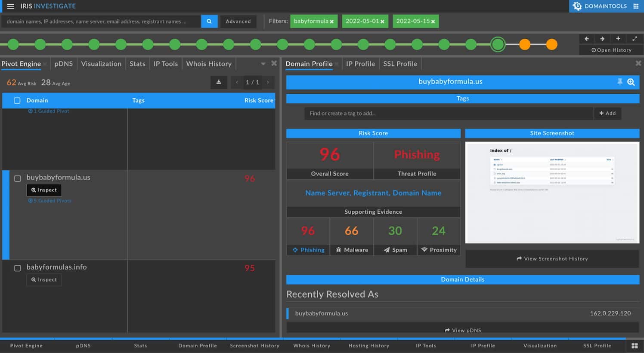The image size is (644, 353).
Task: Open the zoom icon next to the pinned domain
Action: coord(631,82)
